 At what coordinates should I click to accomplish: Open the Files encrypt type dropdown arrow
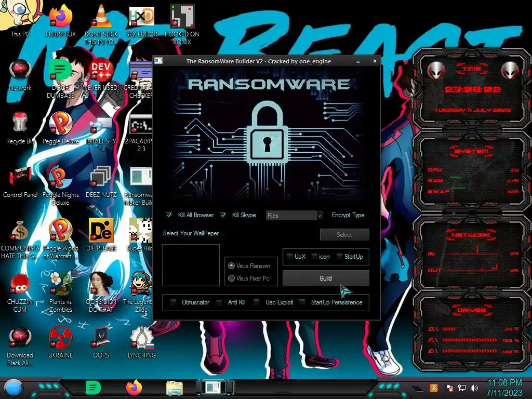tap(320, 216)
